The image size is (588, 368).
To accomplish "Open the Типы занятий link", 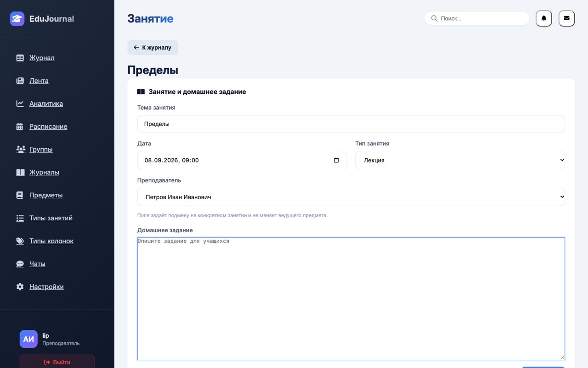I will pyautogui.click(x=51, y=218).
